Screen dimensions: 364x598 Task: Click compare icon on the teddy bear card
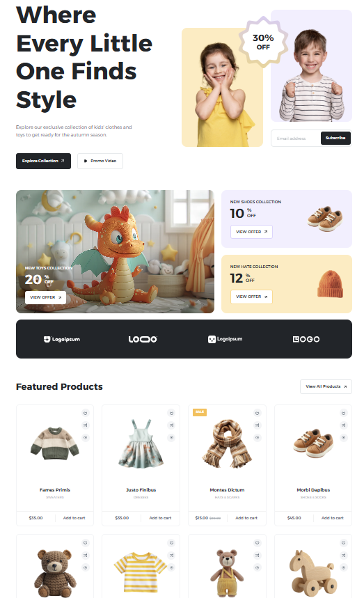86,556
